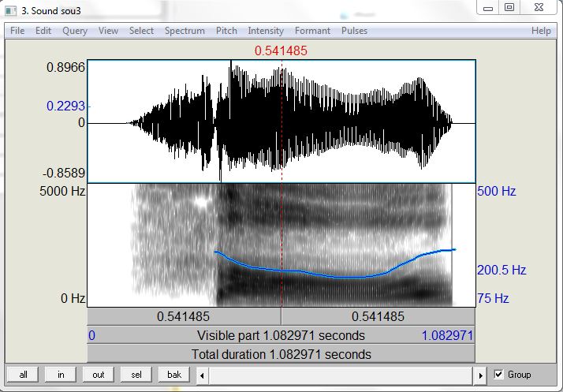Click the 200.5 Hz pitch value label
Image resolution: width=563 pixels, height=392 pixels.
pos(501,270)
